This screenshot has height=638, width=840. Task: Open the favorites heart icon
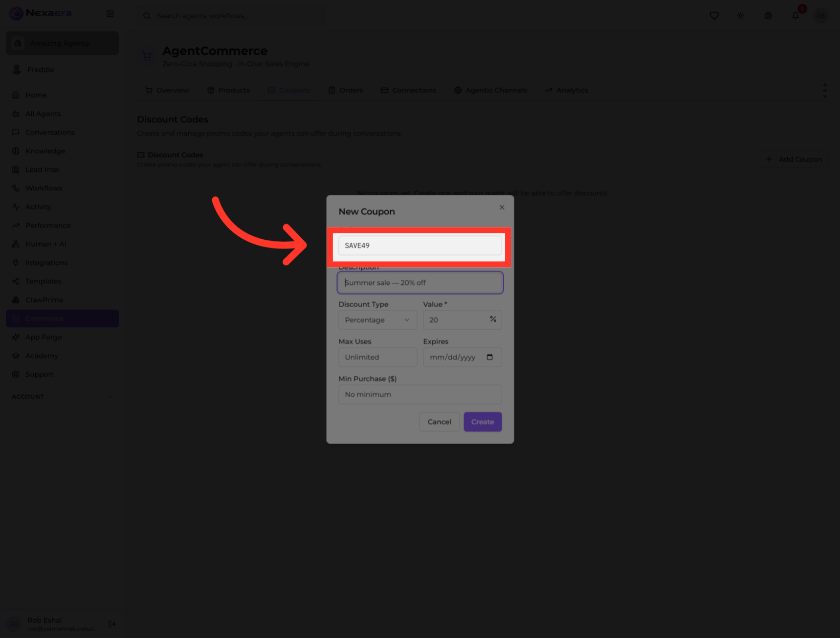point(714,16)
